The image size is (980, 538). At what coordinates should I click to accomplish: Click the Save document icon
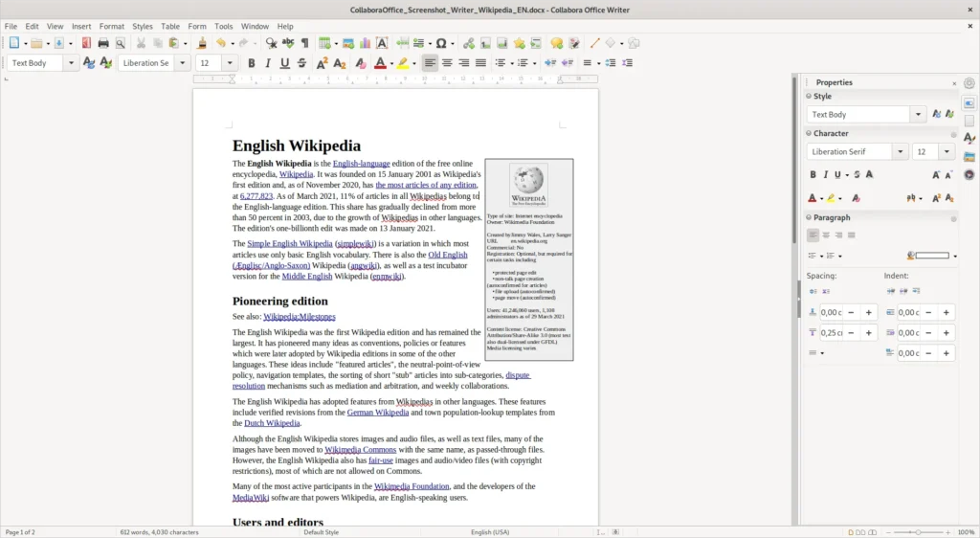click(59, 43)
